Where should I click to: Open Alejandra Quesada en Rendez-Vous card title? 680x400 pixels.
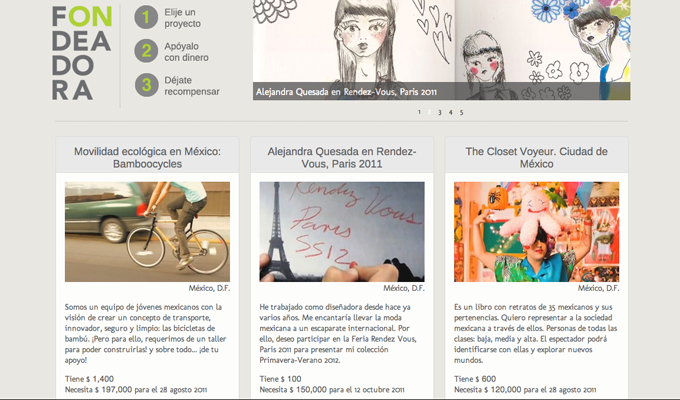point(342,157)
